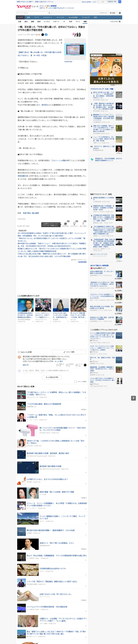The height and width of the screenshot is (644, 138).
Task: Click the rkb broadcaster logo
Action: 76,34
